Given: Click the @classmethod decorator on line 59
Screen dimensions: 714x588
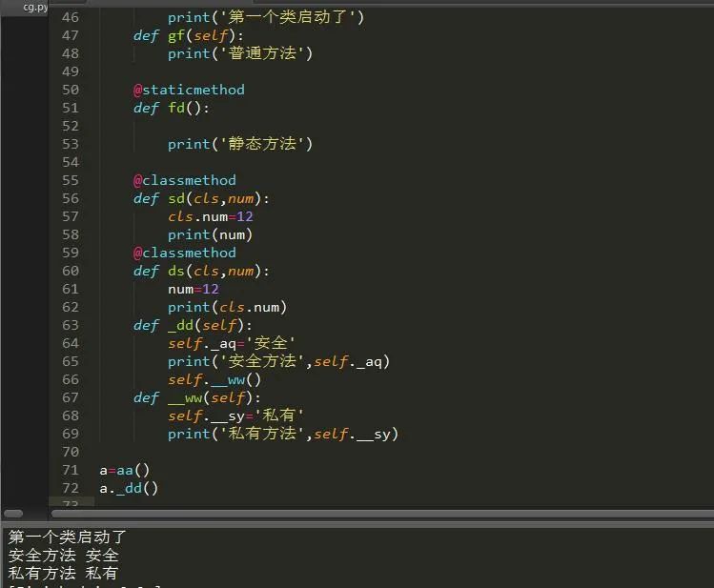Looking at the screenshot, I should pyautogui.click(x=184, y=253).
